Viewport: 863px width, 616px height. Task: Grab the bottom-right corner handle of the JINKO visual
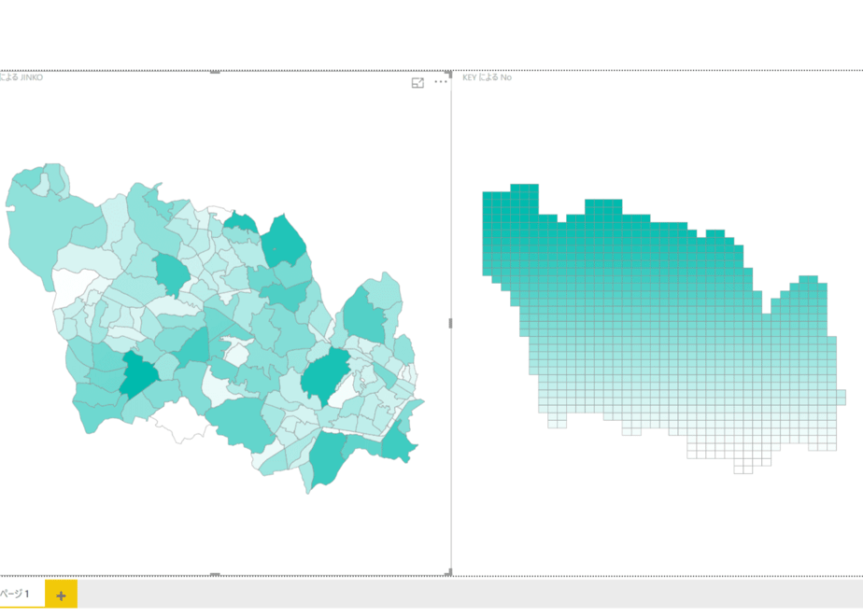pos(449,572)
